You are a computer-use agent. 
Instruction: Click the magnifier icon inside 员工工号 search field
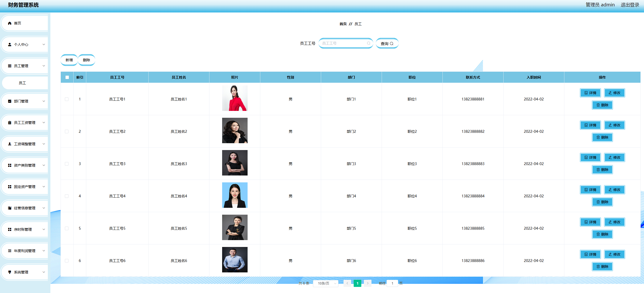pos(368,43)
